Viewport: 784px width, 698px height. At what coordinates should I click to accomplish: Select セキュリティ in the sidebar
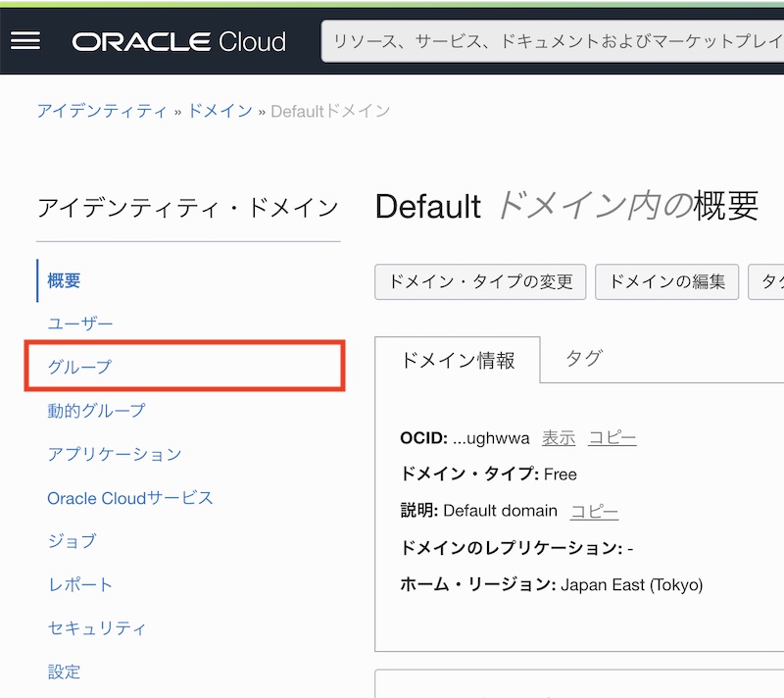96,628
